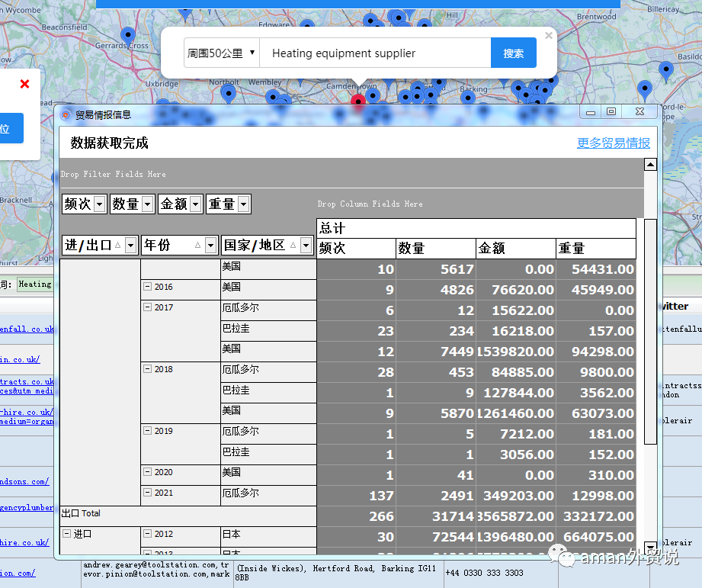Click the 频次 column header under 总计
Viewport: 702px width, 588px height.
pyautogui.click(x=357, y=249)
